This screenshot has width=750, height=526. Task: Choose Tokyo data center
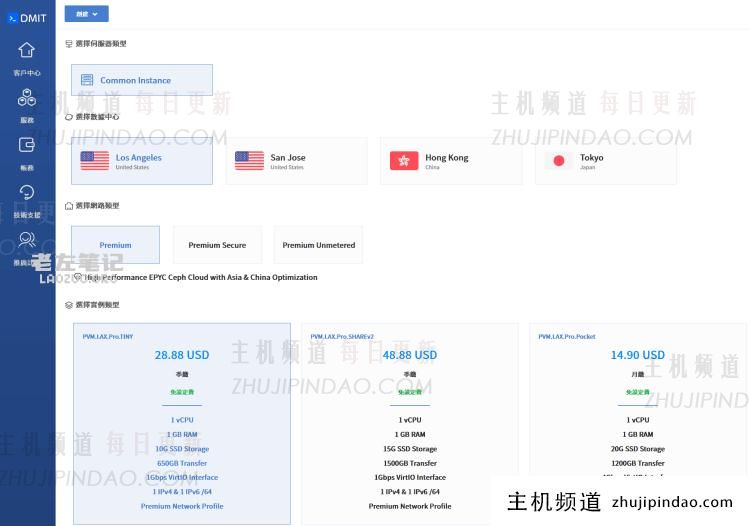[606, 161]
